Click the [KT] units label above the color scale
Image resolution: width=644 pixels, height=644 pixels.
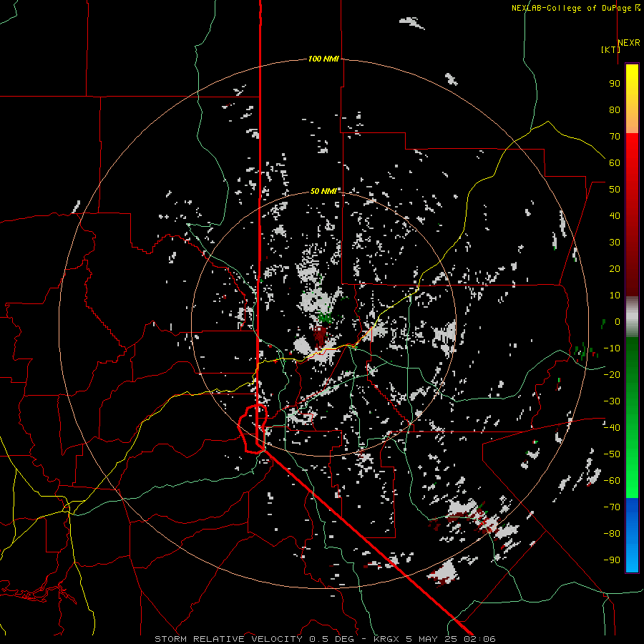click(x=610, y=49)
